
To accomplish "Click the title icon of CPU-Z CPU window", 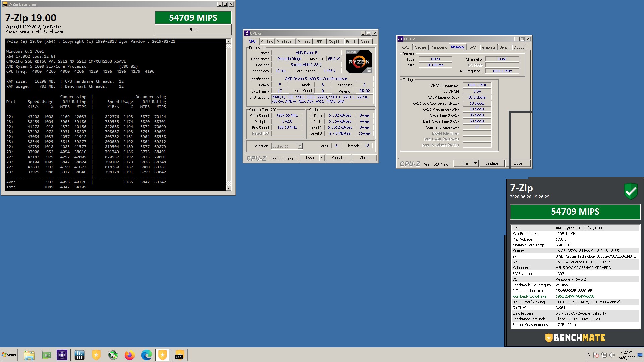I will pos(247,33).
